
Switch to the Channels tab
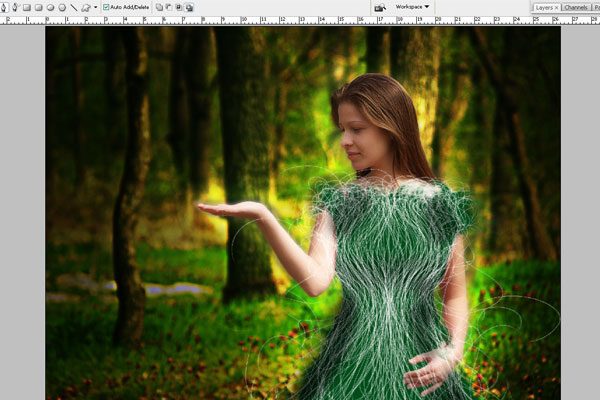pyautogui.click(x=576, y=7)
